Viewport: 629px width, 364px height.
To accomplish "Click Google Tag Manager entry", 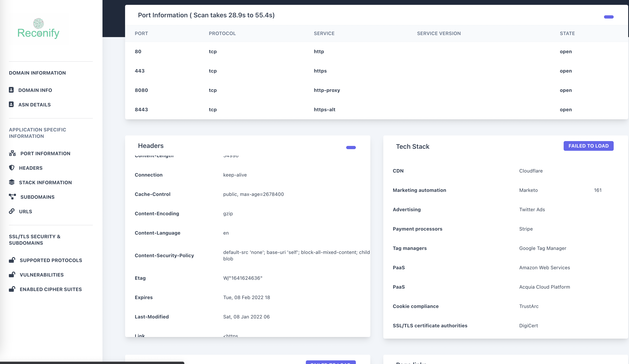I will [x=543, y=248].
